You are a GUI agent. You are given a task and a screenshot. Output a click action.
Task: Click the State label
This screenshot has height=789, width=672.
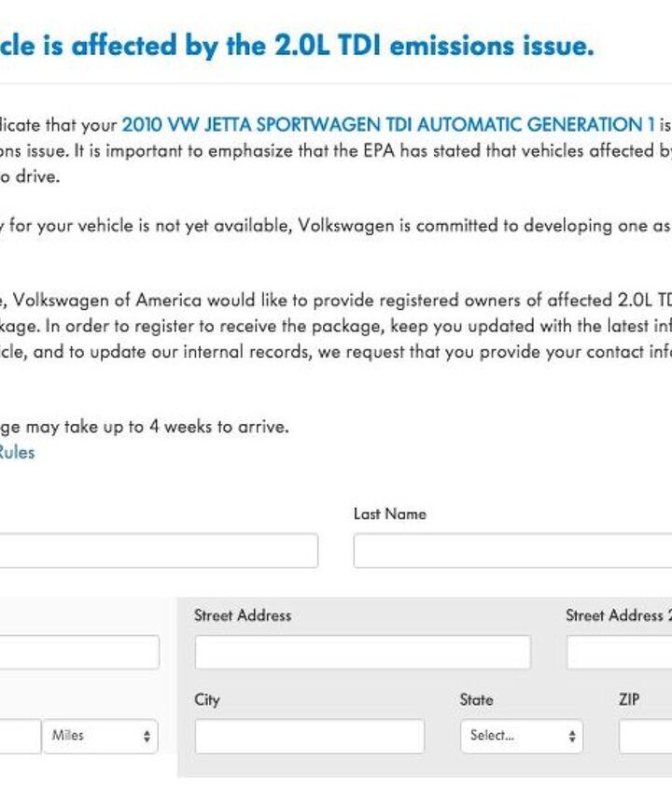pyautogui.click(x=476, y=699)
